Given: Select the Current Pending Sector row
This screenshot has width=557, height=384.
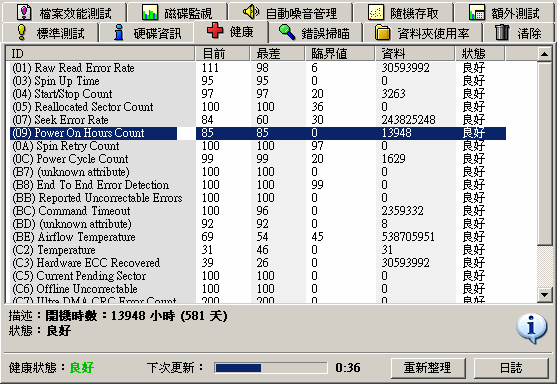Looking at the screenshot, I should [258, 276].
